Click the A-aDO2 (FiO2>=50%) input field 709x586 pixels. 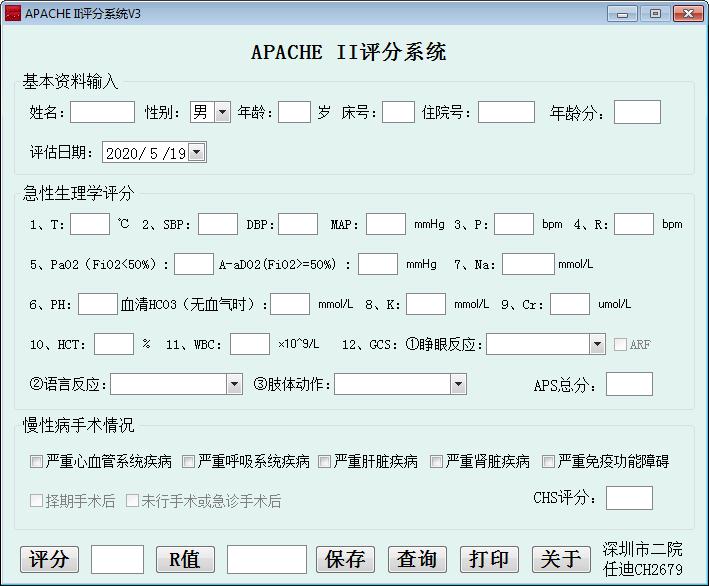click(378, 264)
